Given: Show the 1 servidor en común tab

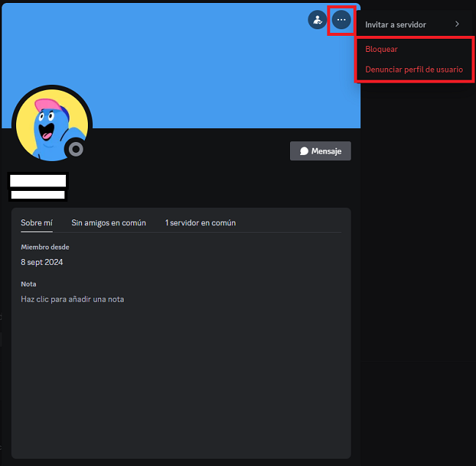Looking at the screenshot, I should [x=200, y=222].
